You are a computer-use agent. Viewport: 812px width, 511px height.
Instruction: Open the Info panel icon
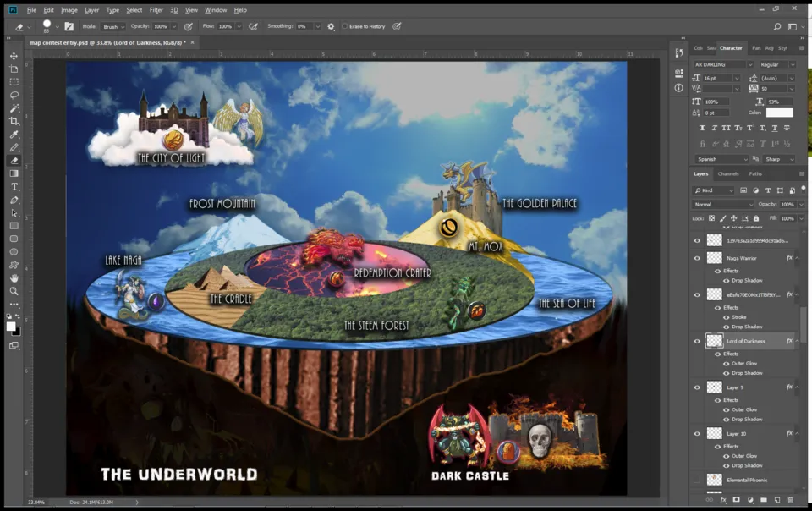point(679,88)
